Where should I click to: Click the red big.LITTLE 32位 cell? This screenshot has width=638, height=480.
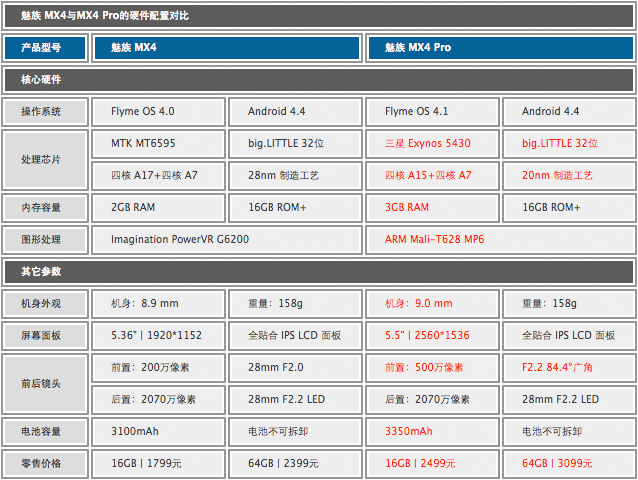point(569,144)
